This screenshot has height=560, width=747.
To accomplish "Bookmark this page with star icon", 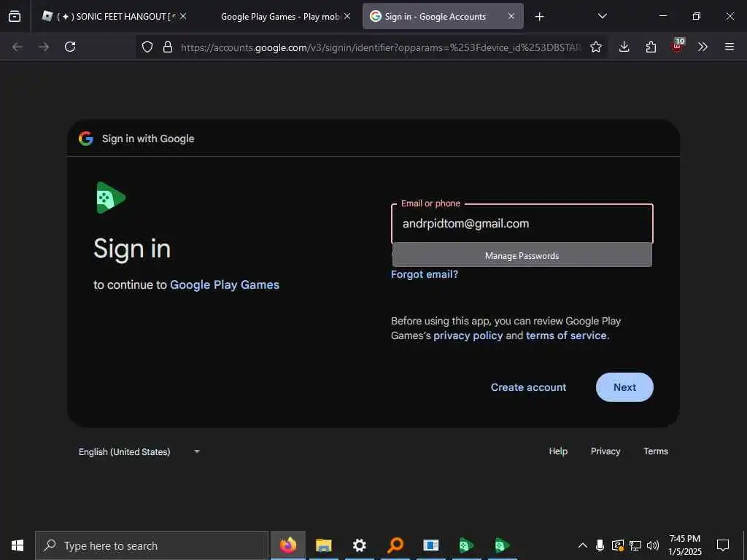I will coord(595,47).
